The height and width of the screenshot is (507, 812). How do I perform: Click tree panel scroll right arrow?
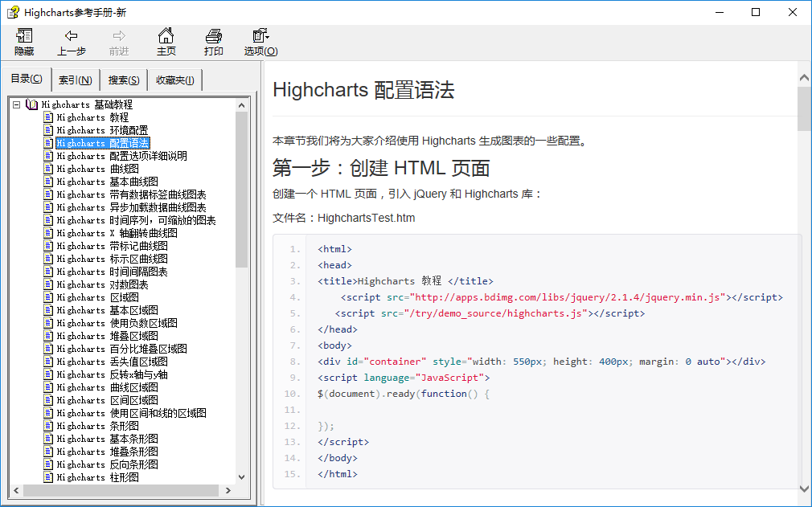[x=228, y=490]
